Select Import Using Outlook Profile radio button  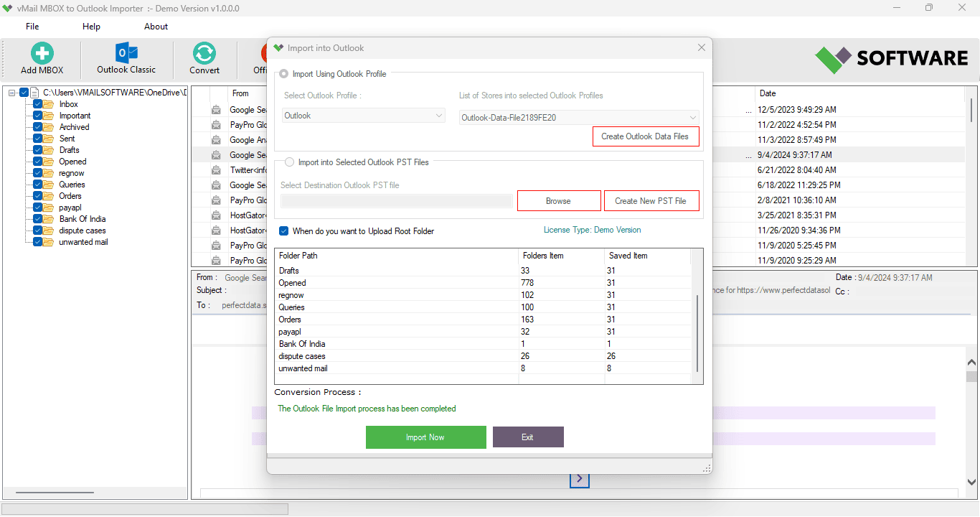(284, 74)
